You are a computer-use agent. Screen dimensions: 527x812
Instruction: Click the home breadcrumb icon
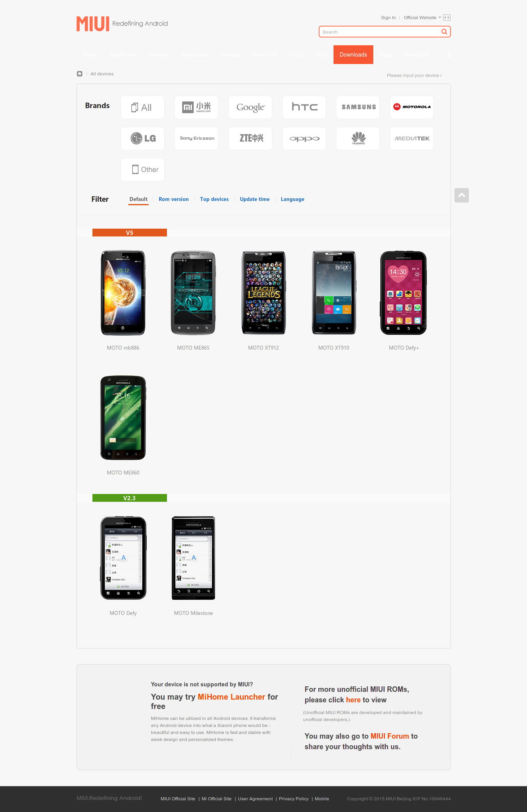(x=80, y=74)
